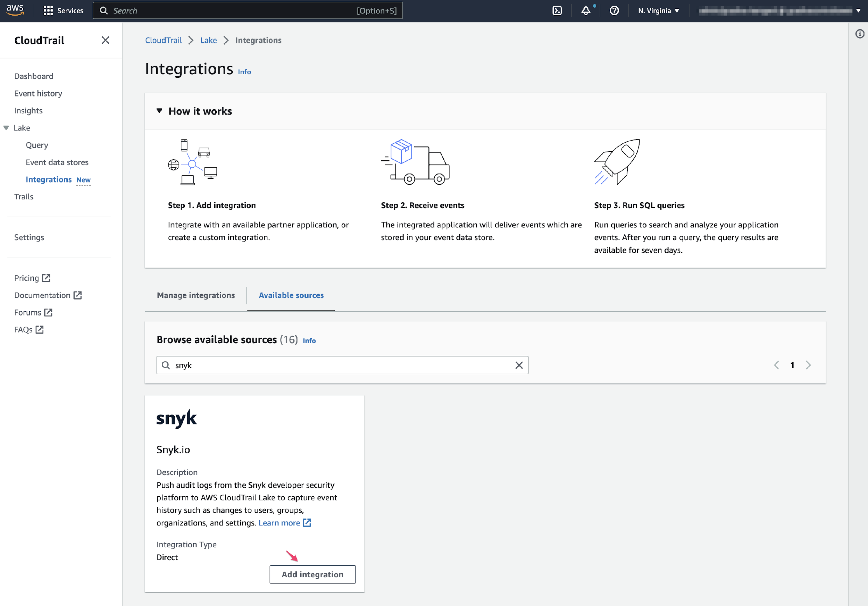Open the help question mark icon

pos(614,10)
